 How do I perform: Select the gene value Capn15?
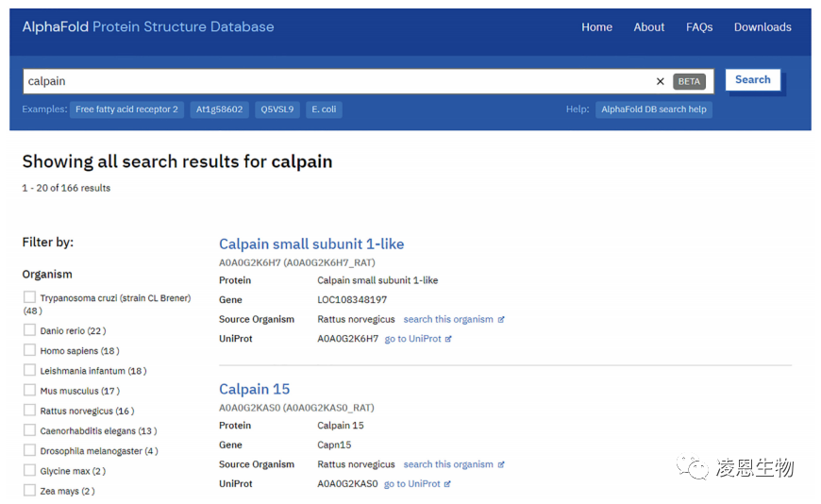[x=334, y=445]
